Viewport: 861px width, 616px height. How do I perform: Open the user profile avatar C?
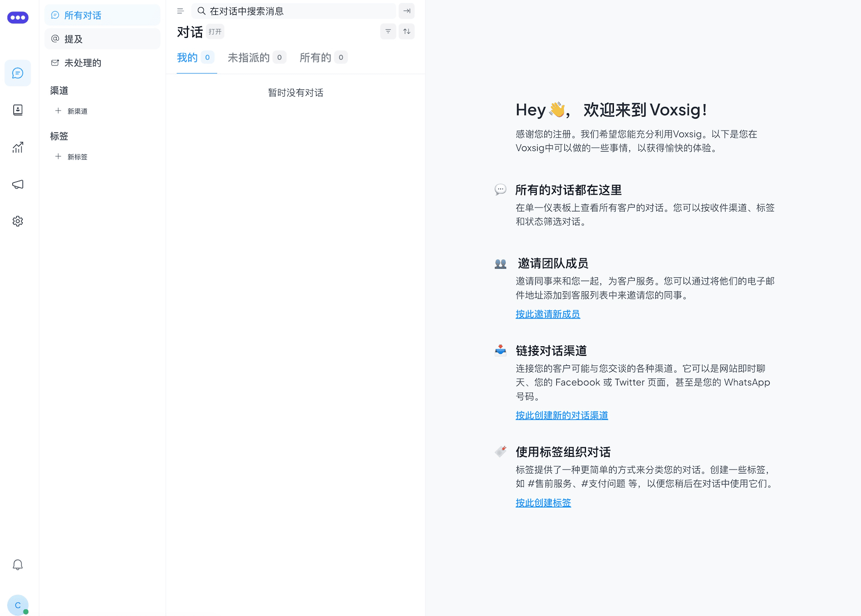pyautogui.click(x=18, y=605)
